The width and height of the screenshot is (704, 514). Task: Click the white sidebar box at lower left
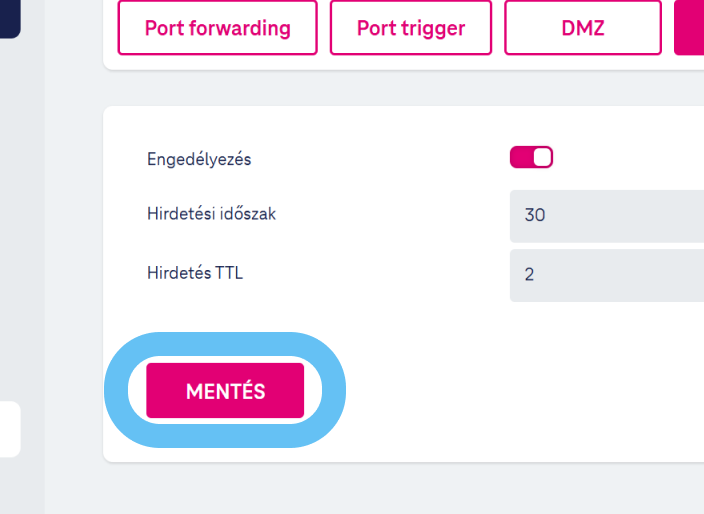coord(9,429)
